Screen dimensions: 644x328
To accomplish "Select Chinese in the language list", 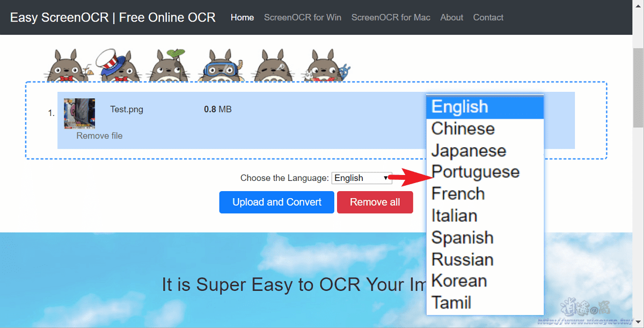I will point(485,129).
